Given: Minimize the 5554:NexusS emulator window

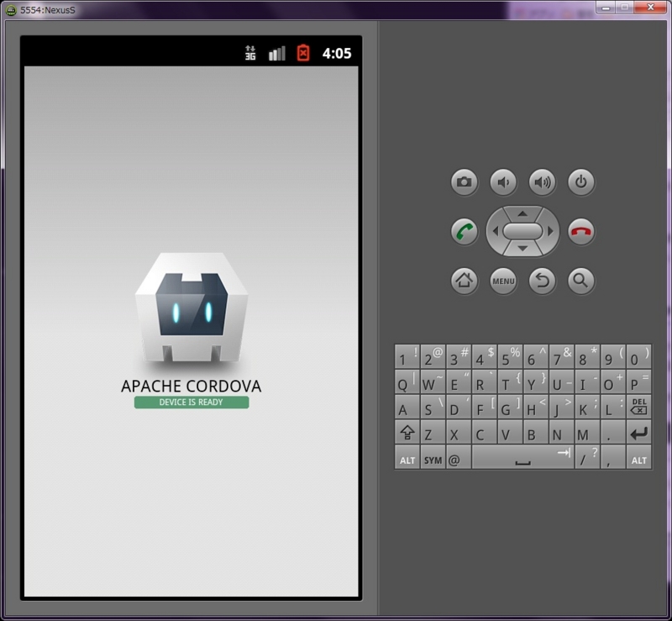Looking at the screenshot, I should pyautogui.click(x=606, y=8).
